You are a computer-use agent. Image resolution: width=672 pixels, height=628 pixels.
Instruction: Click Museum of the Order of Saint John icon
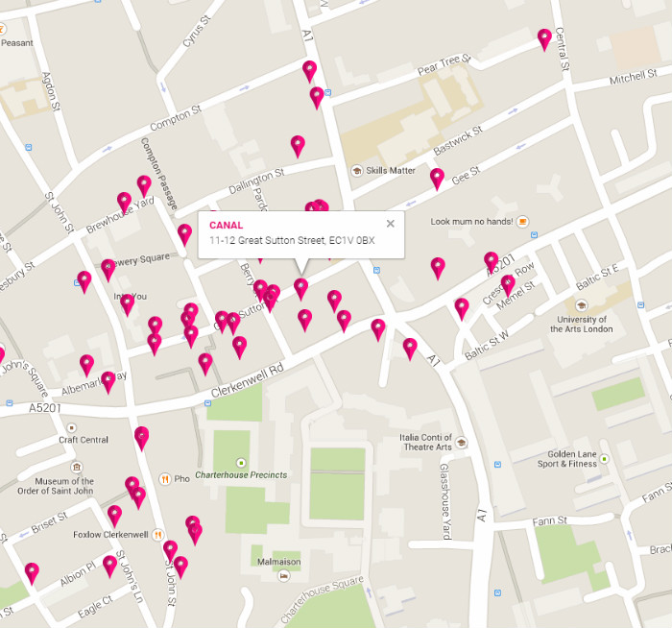(x=77, y=467)
